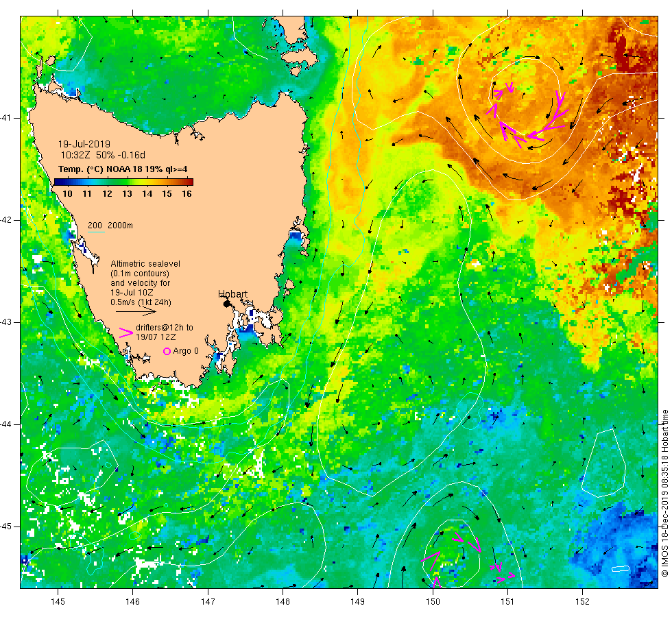
Task: Click the '10:32Z 50% -0.16d' text
Action: [103, 155]
